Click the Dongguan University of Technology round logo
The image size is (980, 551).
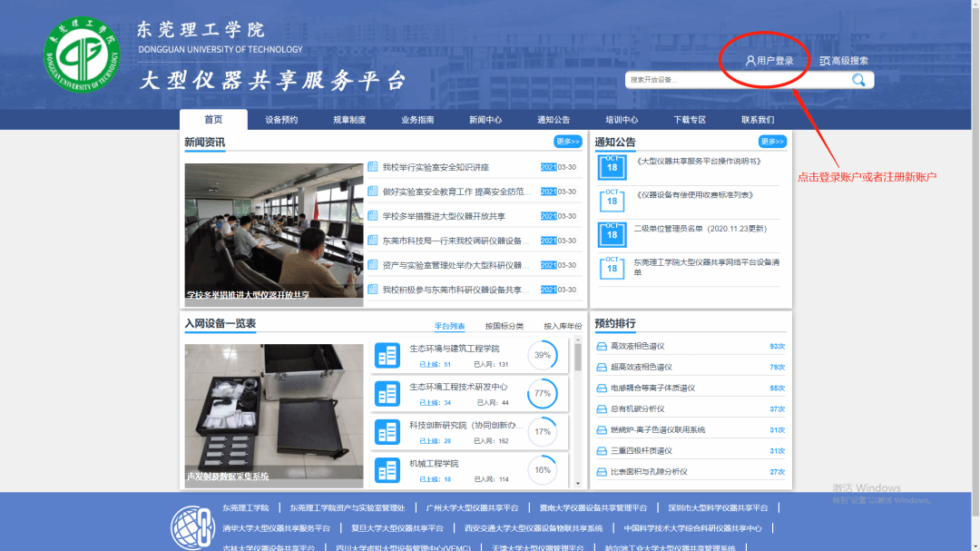pyautogui.click(x=82, y=55)
